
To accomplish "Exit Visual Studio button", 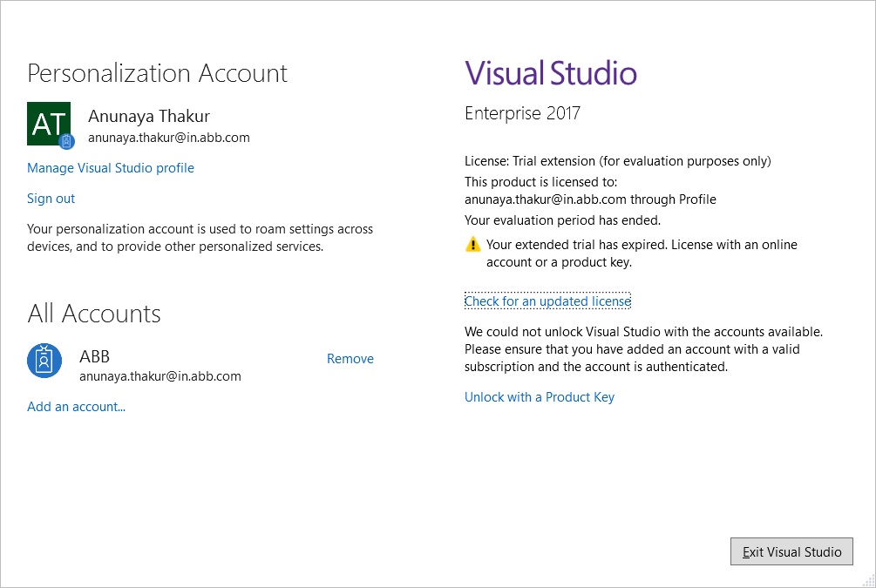I will [791, 551].
